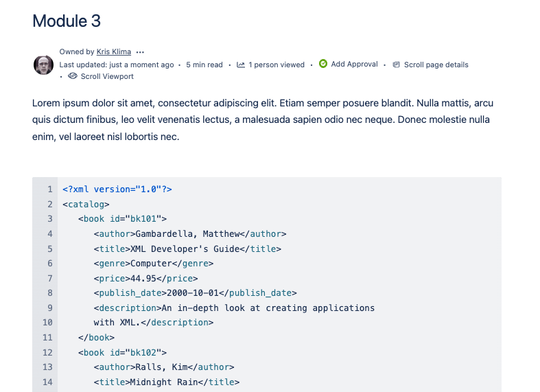This screenshot has width=540, height=392.
Task: Click the opening <catalog> tag line
Action: coord(86,205)
